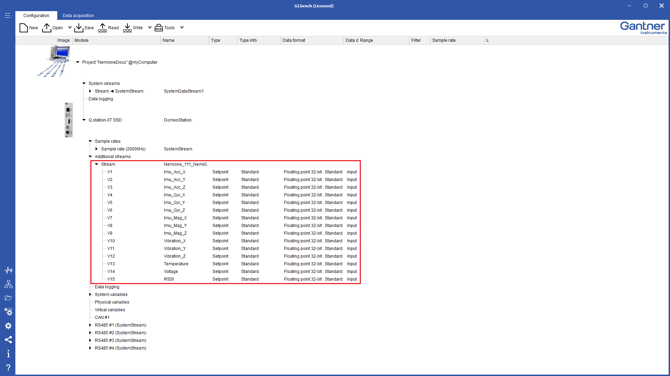Select the CAN #1 tree item
Screen dimensions: 670x376
(x=102, y=317)
